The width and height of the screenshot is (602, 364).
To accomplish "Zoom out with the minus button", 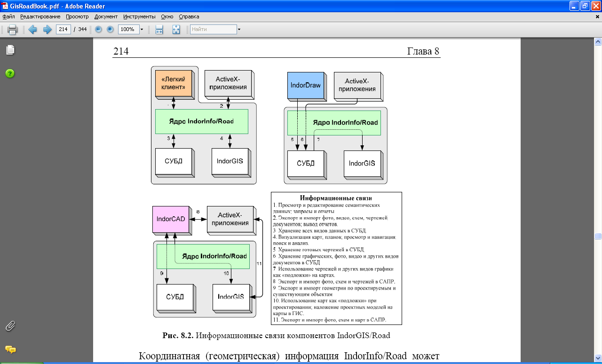I will pyautogui.click(x=98, y=29).
